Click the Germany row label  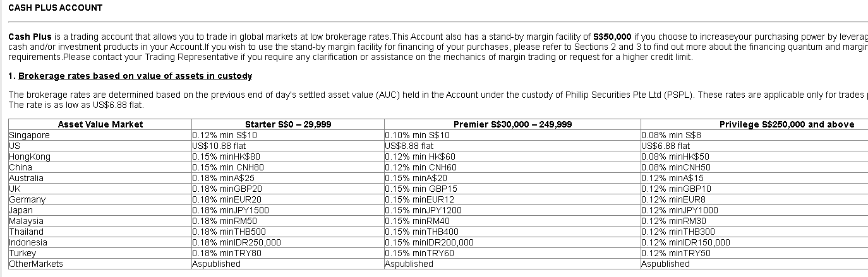[27, 199]
